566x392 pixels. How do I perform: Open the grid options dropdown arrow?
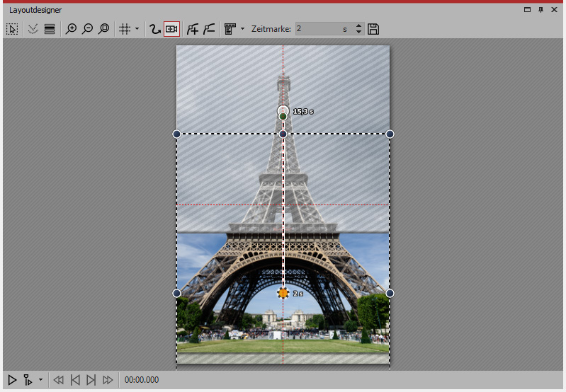(137, 29)
